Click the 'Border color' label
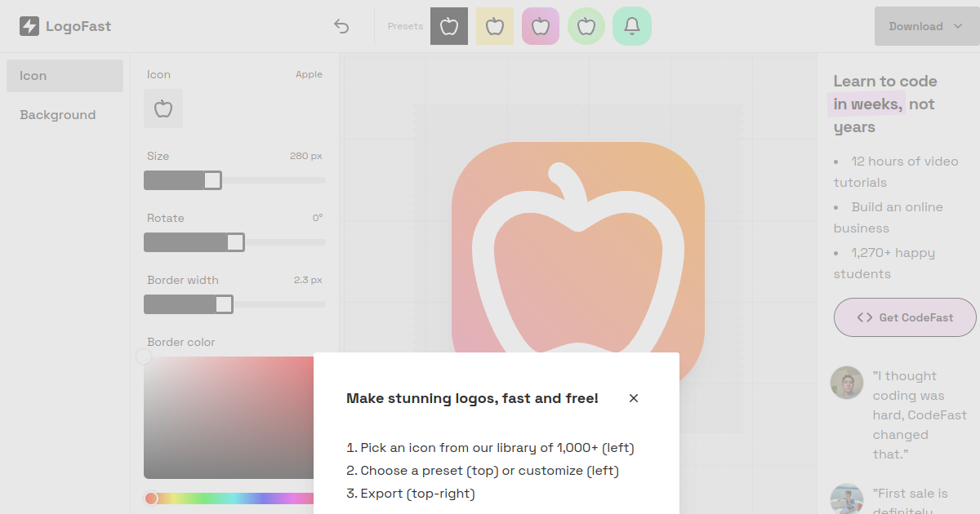 (x=181, y=342)
